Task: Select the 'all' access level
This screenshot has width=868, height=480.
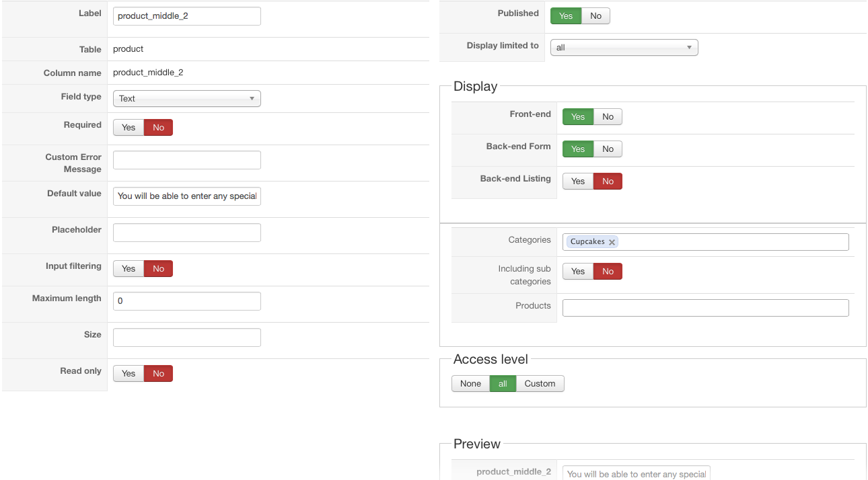Action: pyautogui.click(x=503, y=384)
